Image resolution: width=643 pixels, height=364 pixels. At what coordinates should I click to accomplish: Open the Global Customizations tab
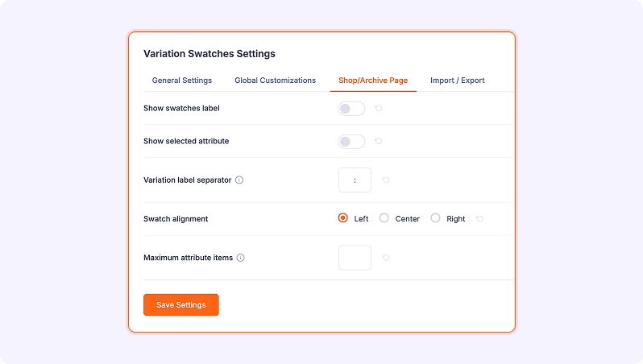pyautogui.click(x=275, y=81)
